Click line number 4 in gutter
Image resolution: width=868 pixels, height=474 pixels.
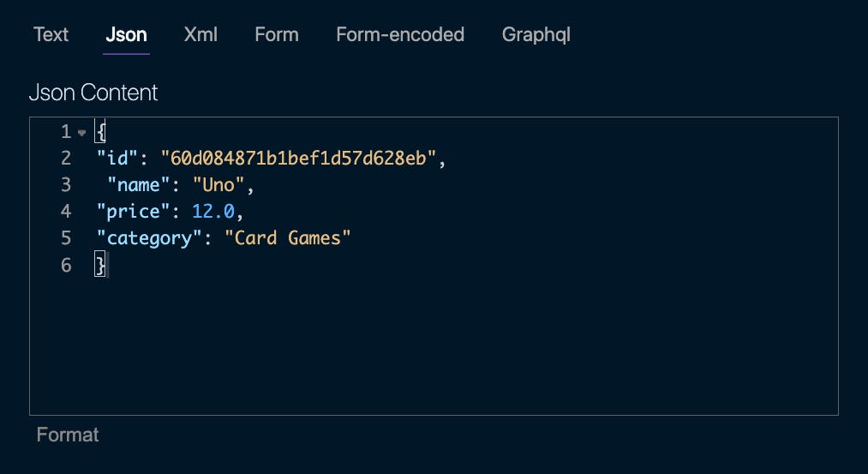coord(67,212)
